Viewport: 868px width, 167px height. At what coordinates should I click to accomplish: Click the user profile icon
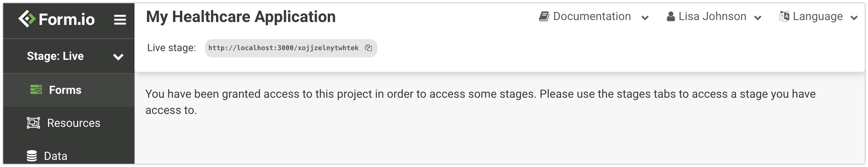pyautogui.click(x=670, y=17)
